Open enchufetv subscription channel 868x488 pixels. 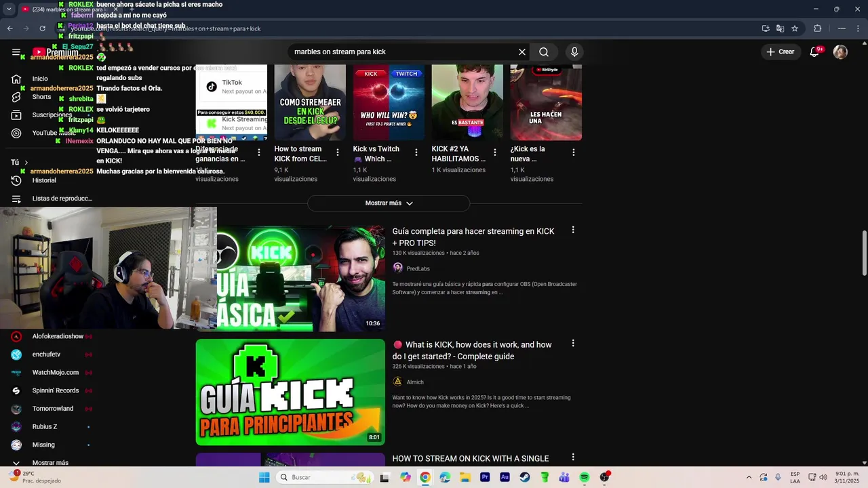tap(46, 354)
